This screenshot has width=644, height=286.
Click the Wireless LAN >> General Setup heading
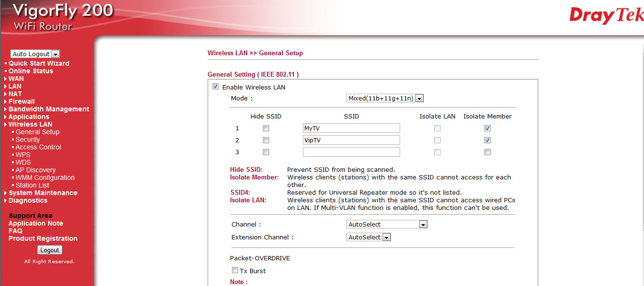pos(255,53)
